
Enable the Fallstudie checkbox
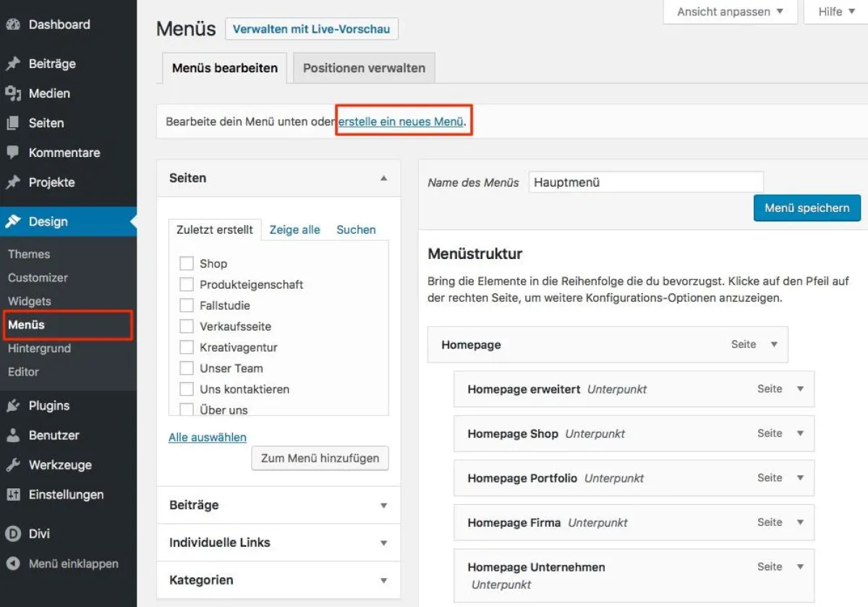click(186, 305)
